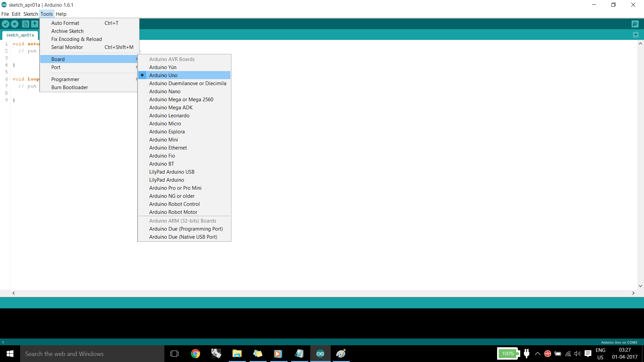Show hidden system tray icons
This screenshot has height=362, width=644.
pos(538,354)
